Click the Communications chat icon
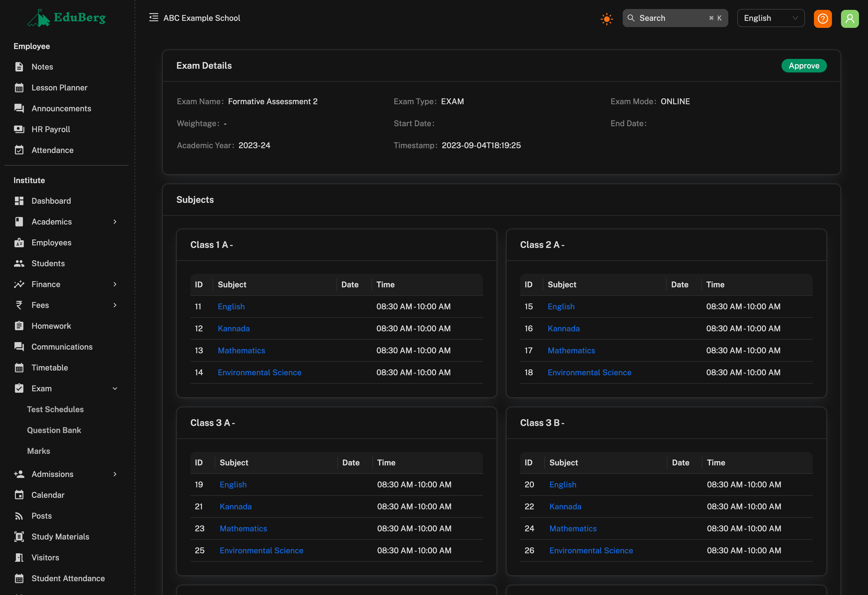868x595 pixels. tap(19, 347)
